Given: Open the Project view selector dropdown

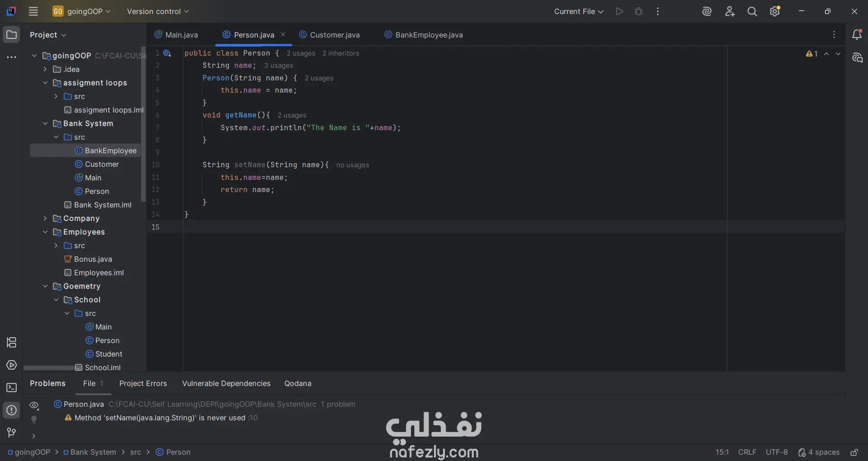Looking at the screenshot, I should [48, 35].
